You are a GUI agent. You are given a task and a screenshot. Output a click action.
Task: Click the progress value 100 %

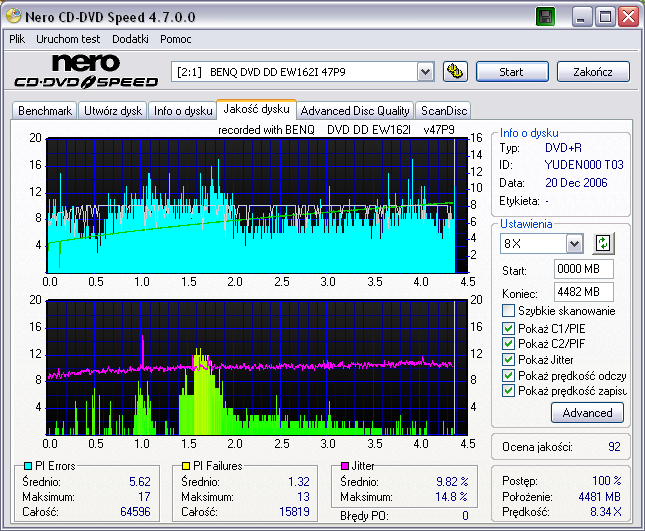click(607, 480)
